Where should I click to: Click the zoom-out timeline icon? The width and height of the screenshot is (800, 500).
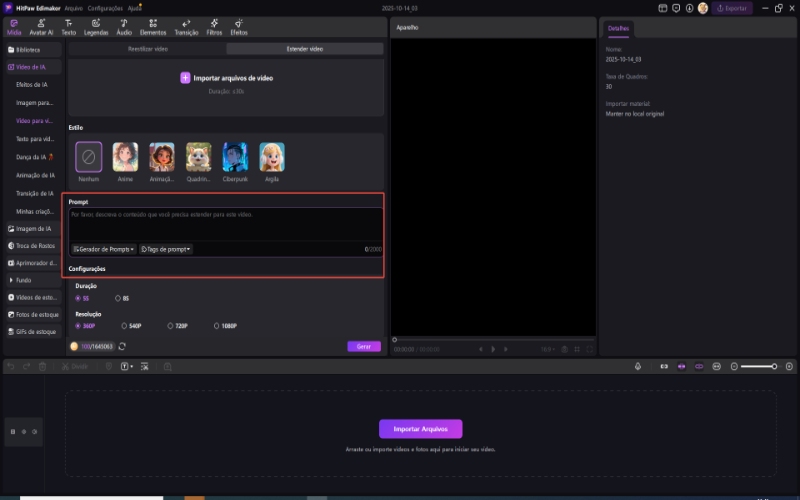[734, 366]
